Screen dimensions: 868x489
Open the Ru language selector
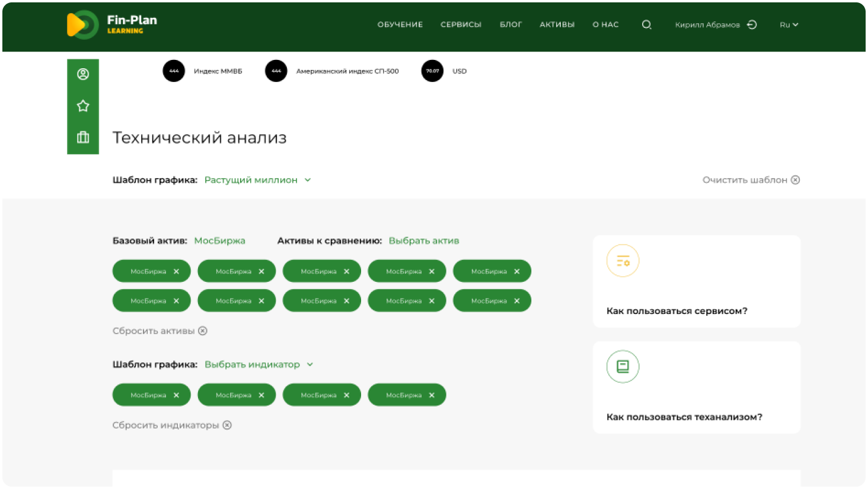[789, 25]
